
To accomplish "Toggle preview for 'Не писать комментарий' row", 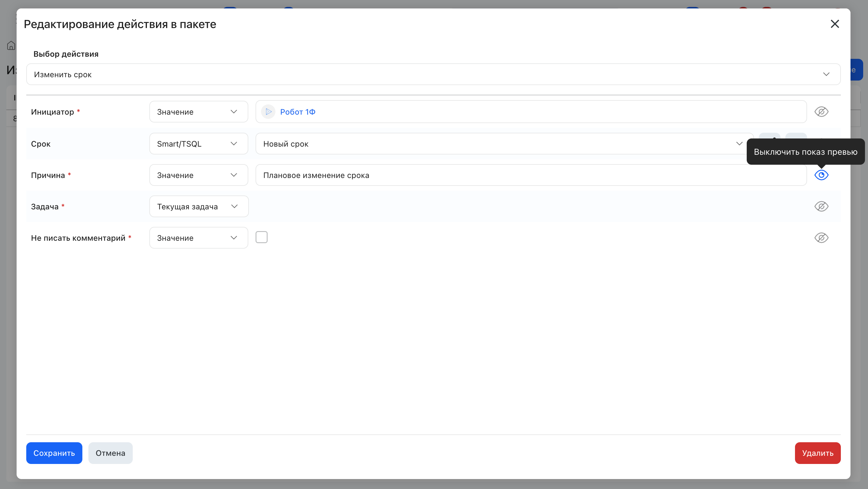I will (821, 238).
